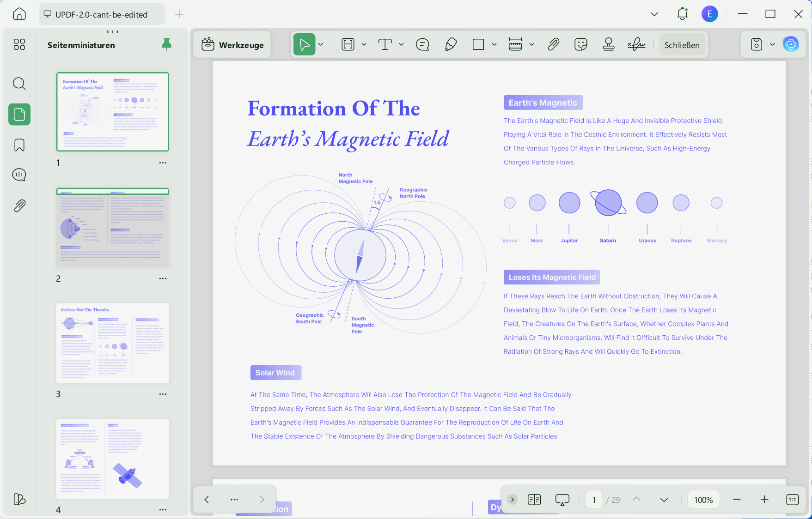Select the stamp tool
Image resolution: width=812 pixels, height=519 pixels.
point(608,44)
